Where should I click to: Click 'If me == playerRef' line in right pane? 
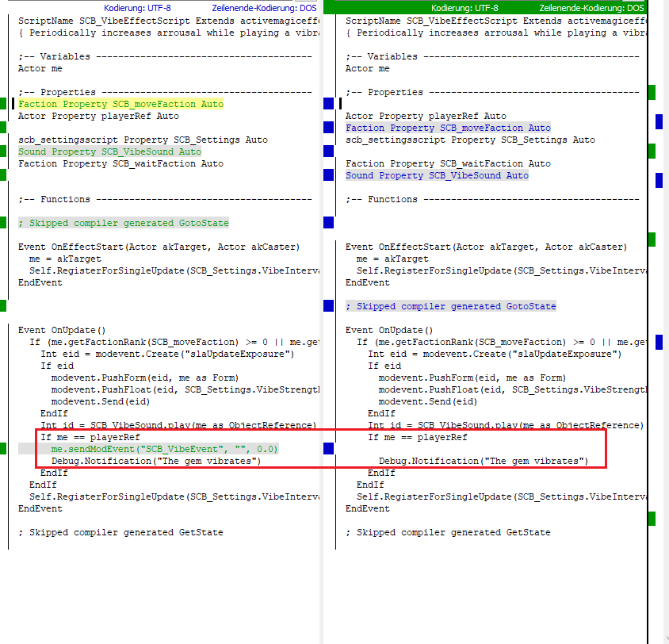click(x=417, y=438)
